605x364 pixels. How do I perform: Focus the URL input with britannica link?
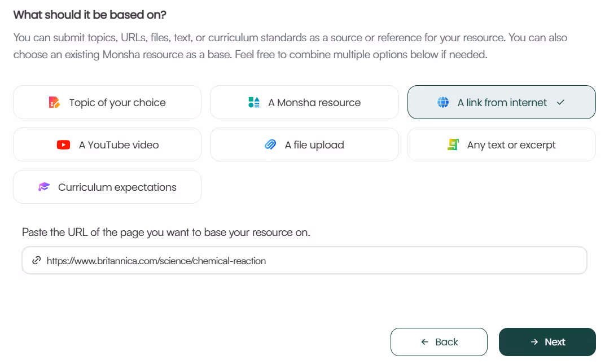tap(304, 261)
